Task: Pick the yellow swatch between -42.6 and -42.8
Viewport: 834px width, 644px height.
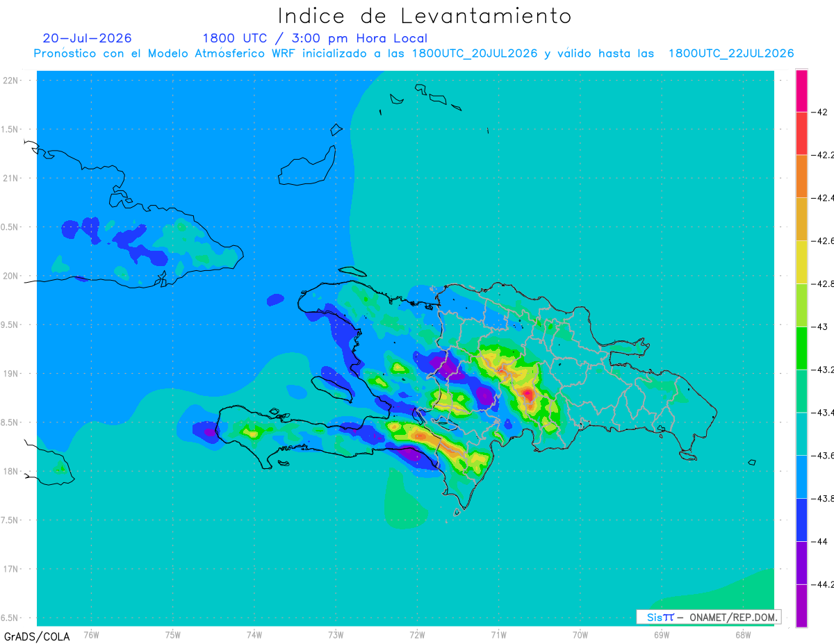Action: point(801,263)
